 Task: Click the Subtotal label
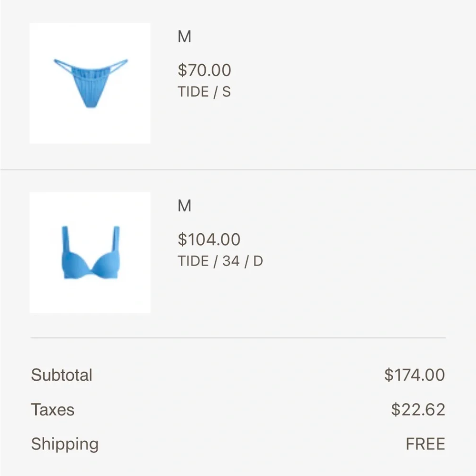[x=62, y=375]
